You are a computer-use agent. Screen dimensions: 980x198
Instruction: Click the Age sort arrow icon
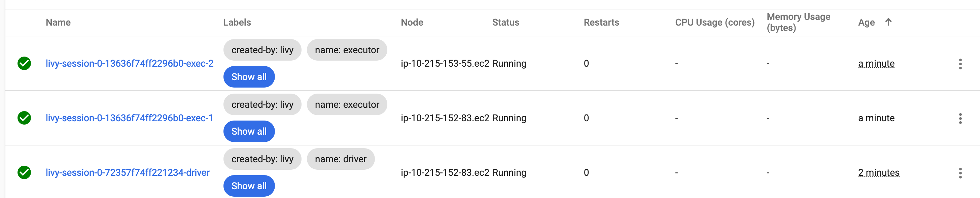(x=888, y=22)
